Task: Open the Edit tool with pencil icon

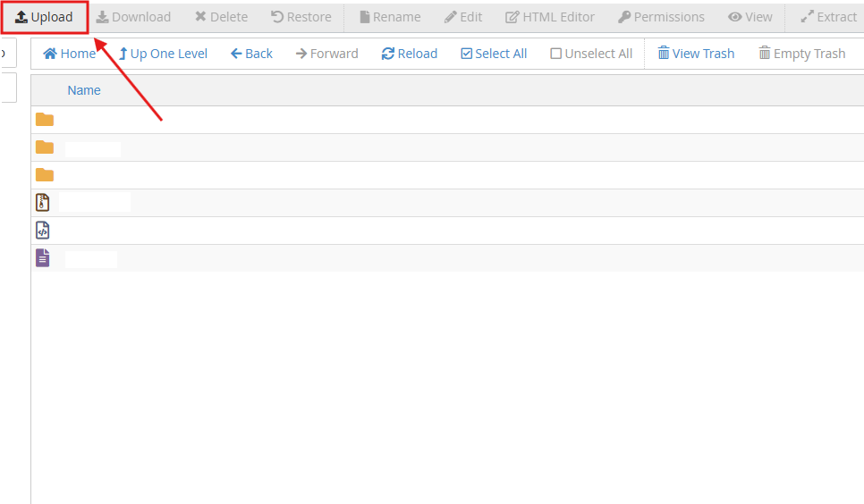Action: [x=463, y=17]
